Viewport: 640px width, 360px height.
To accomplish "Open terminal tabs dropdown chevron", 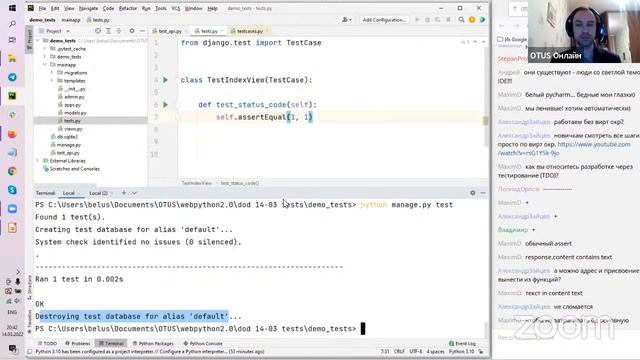I will (x=134, y=193).
